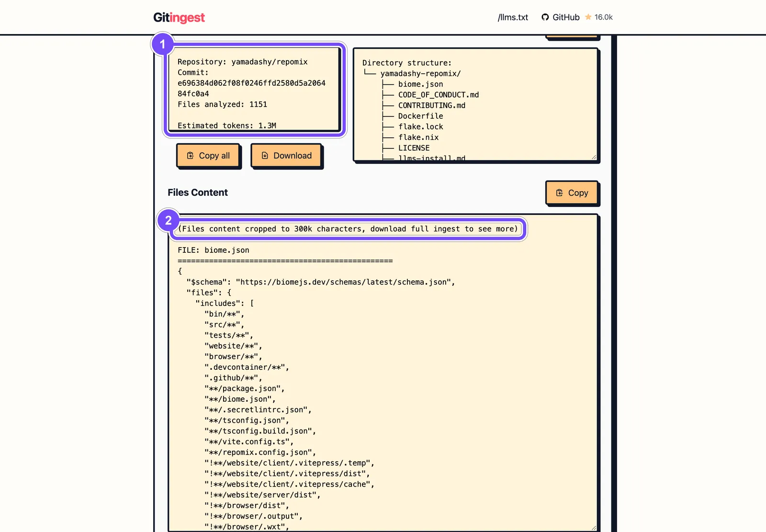Click the resize handle of Files Content box
Screen dimensions: 766x532
[594, 528]
